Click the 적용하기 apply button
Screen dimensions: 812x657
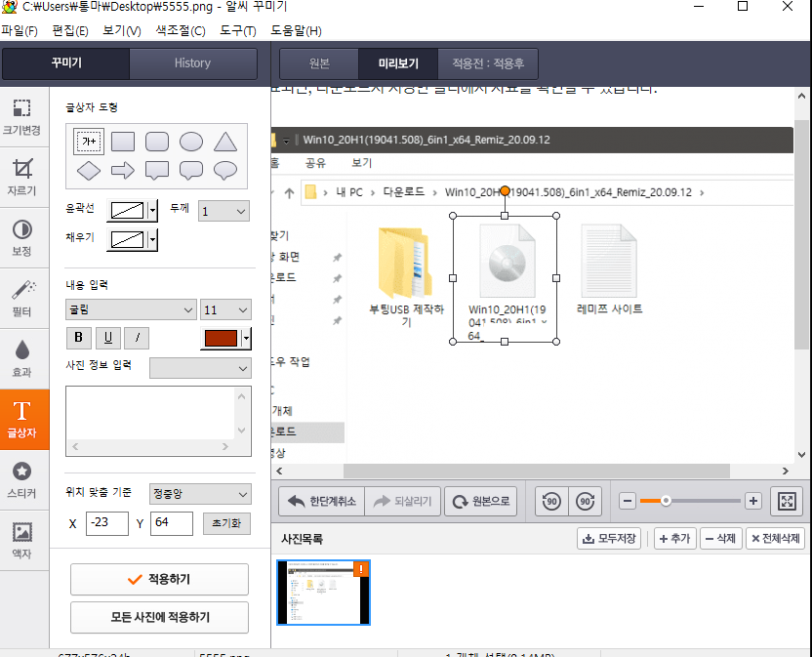click(x=159, y=579)
